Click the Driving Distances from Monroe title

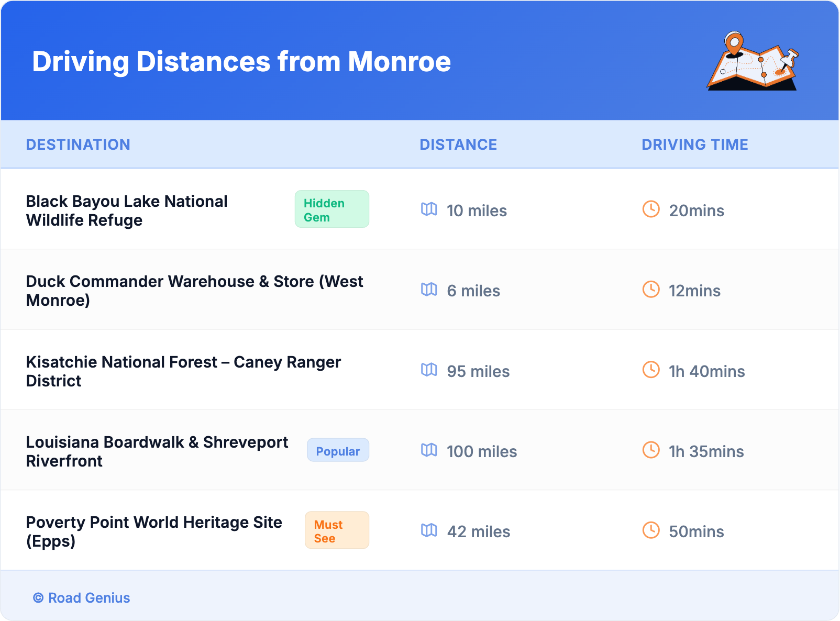pos(241,62)
